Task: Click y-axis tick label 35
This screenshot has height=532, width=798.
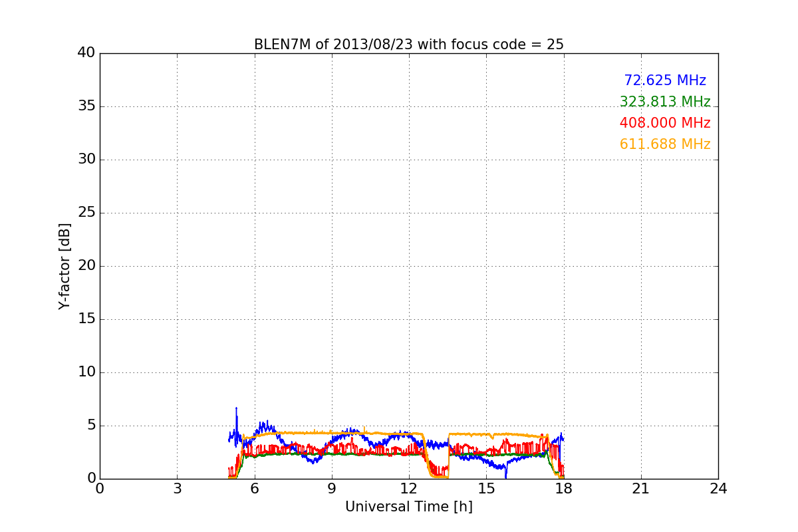Action: [86, 106]
